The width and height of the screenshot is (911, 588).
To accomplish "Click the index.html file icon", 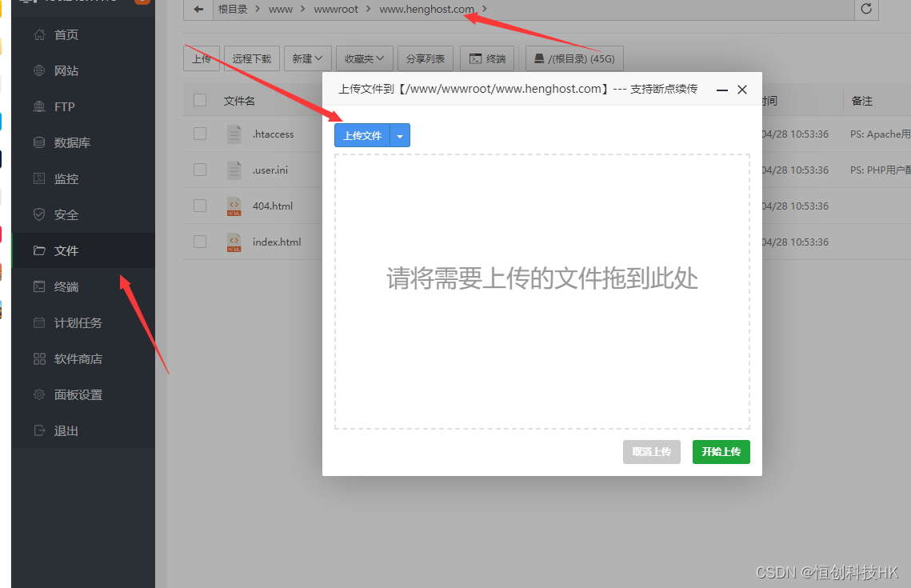I will coord(234,242).
